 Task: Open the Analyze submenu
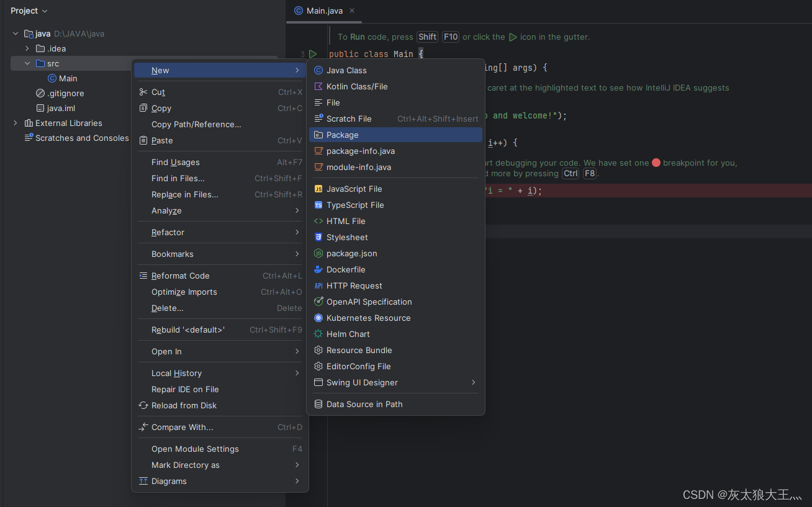click(x=220, y=210)
